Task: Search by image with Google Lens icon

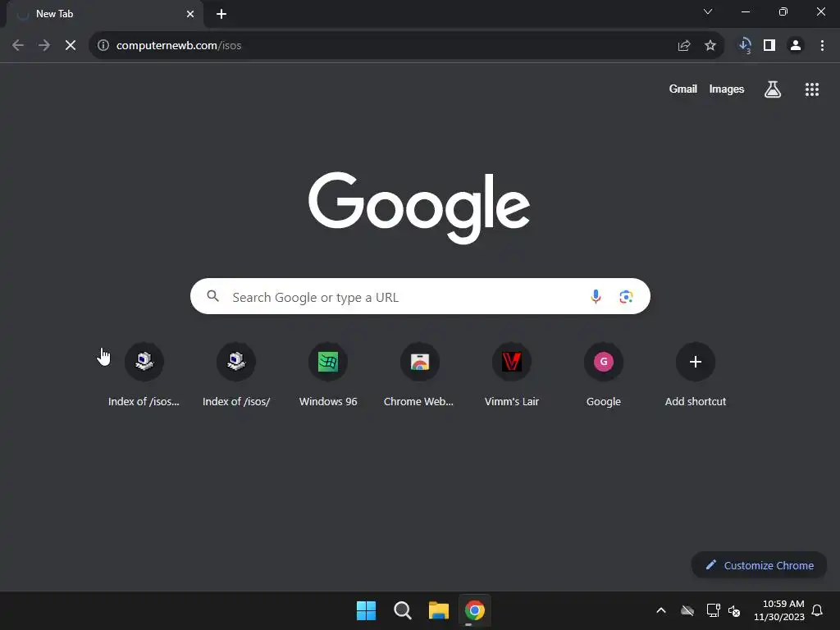Action: point(626,296)
